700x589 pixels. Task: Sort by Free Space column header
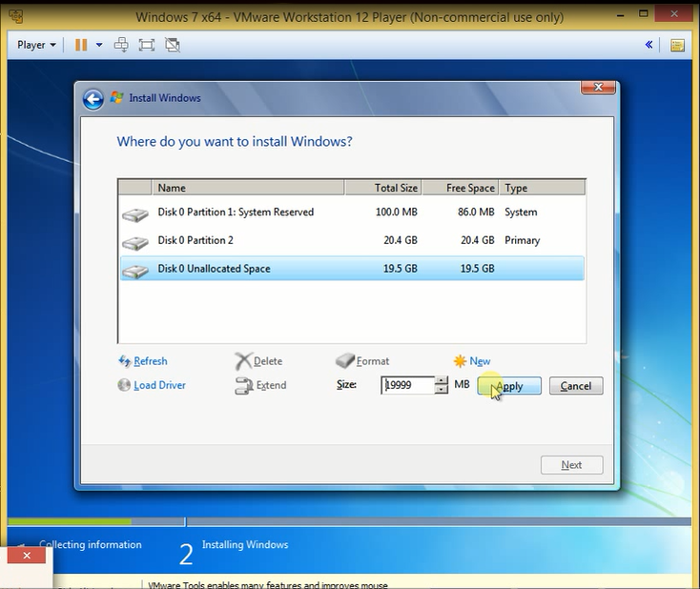click(x=461, y=188)
